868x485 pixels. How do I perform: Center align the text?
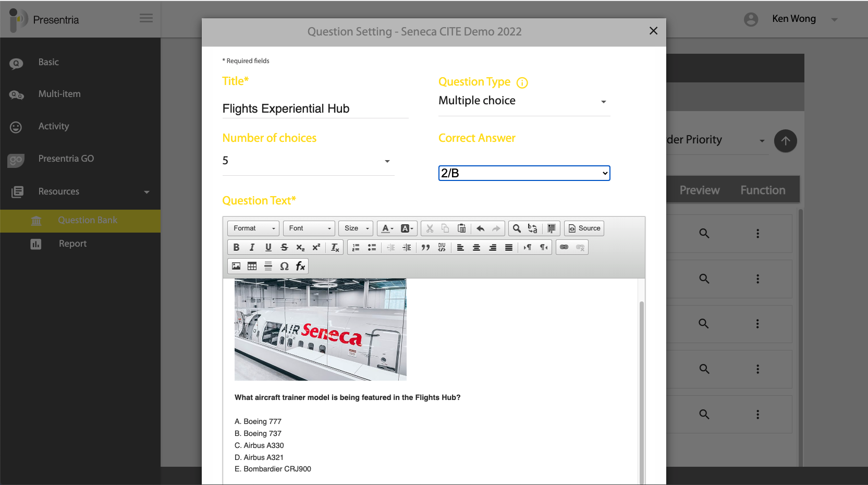(476, 247)
